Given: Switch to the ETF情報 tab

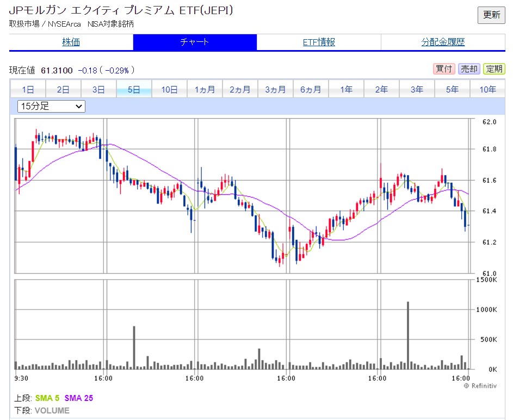Looking at the screenshot, I should click(x=319, y=42).
